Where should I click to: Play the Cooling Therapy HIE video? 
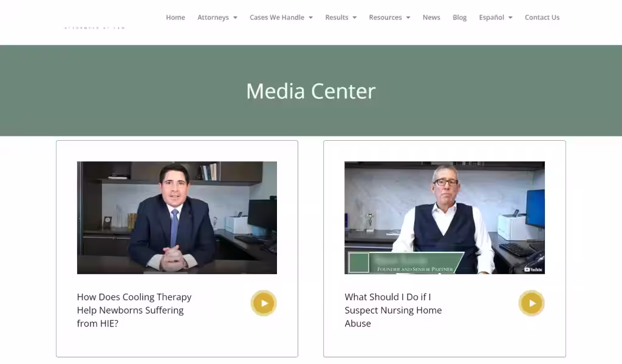pyautogui.click(x=264, y=303)
